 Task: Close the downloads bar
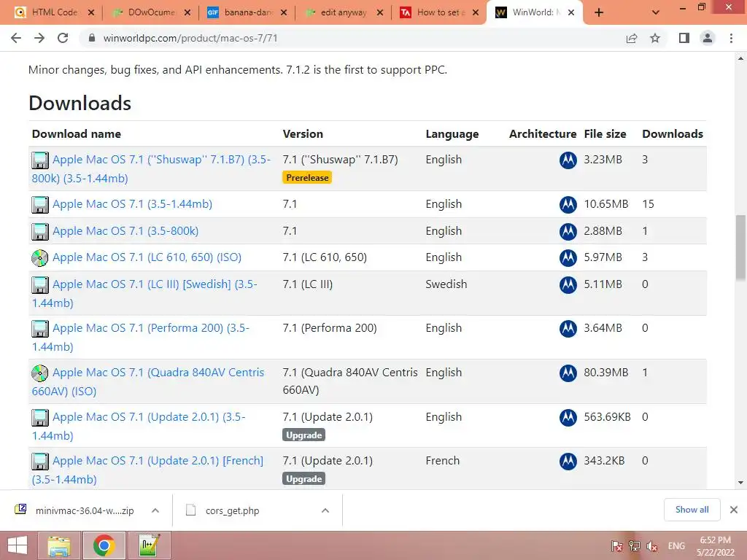(734, 510)
